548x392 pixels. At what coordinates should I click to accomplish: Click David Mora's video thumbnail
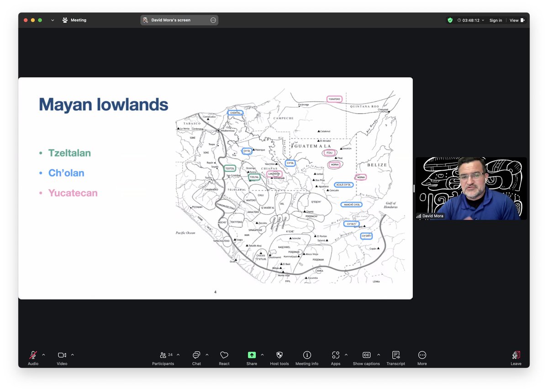click(x=471, y=188)
